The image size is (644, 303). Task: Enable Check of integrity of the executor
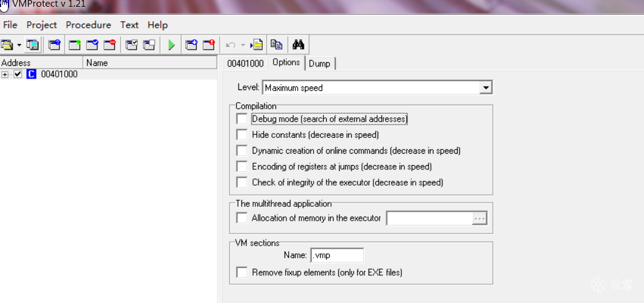tap(242, 182)
